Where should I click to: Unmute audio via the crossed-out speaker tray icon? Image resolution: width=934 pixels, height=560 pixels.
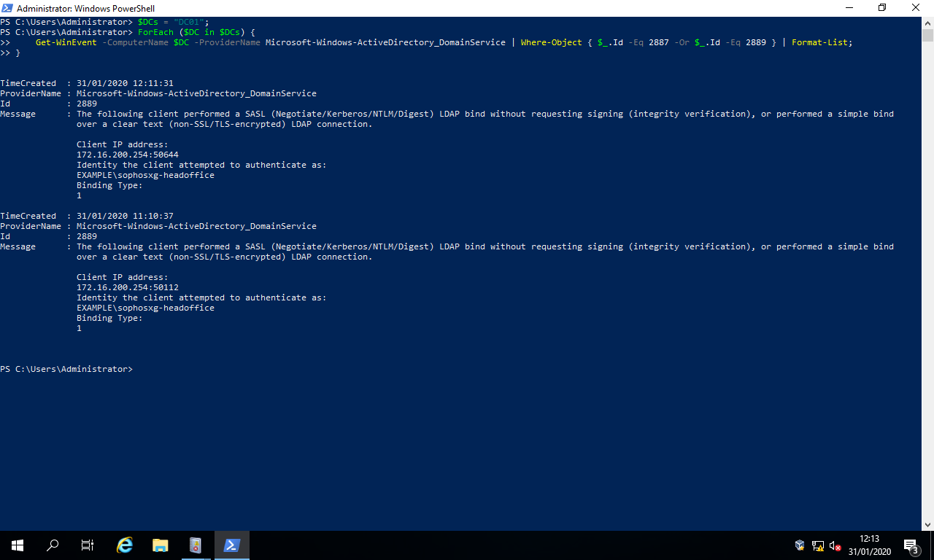(x=834, y=545)
